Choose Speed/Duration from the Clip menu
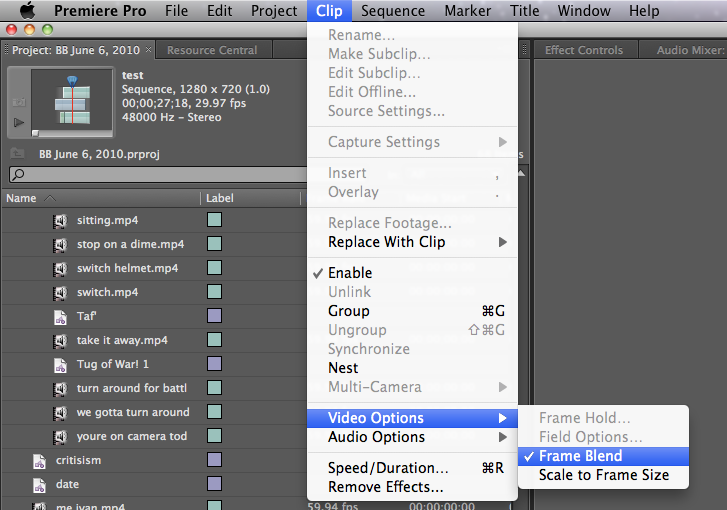The image size is (727, 510). tap(412, 468)
